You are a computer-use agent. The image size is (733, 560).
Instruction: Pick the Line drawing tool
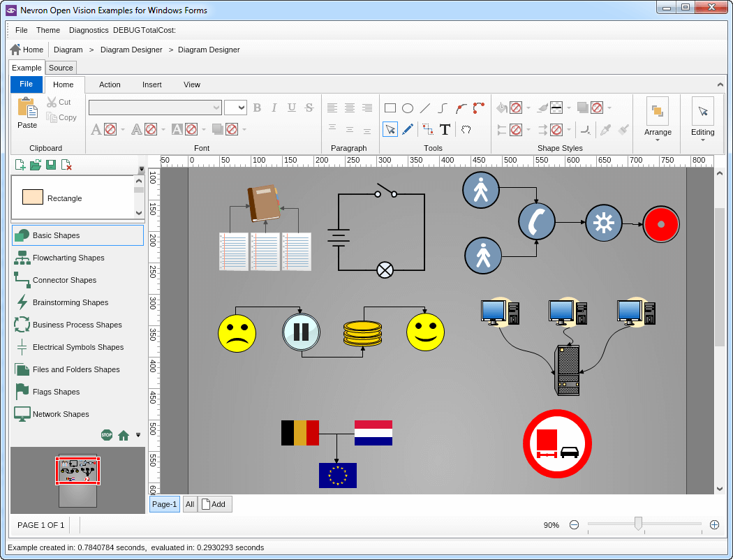(x=425, y=108)
